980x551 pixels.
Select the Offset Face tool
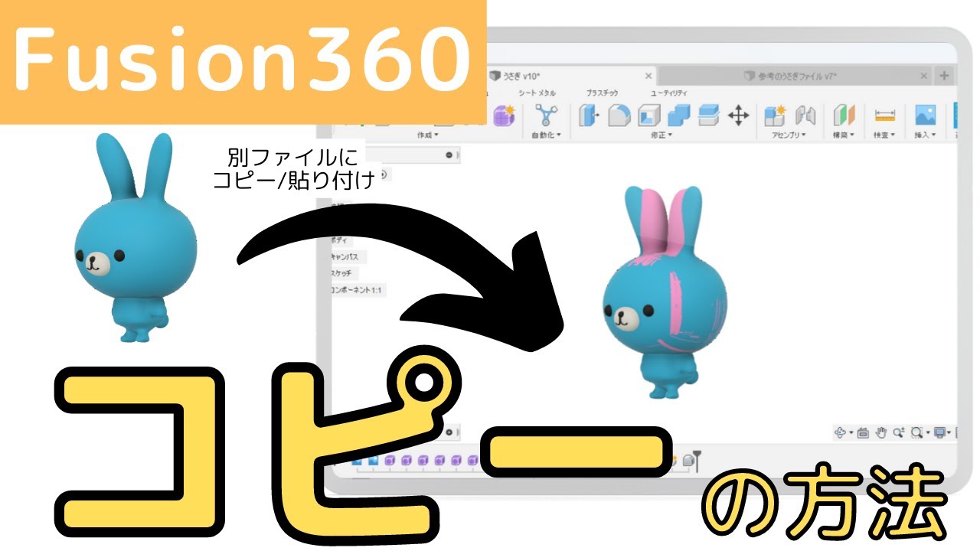(x=708, y=116)
